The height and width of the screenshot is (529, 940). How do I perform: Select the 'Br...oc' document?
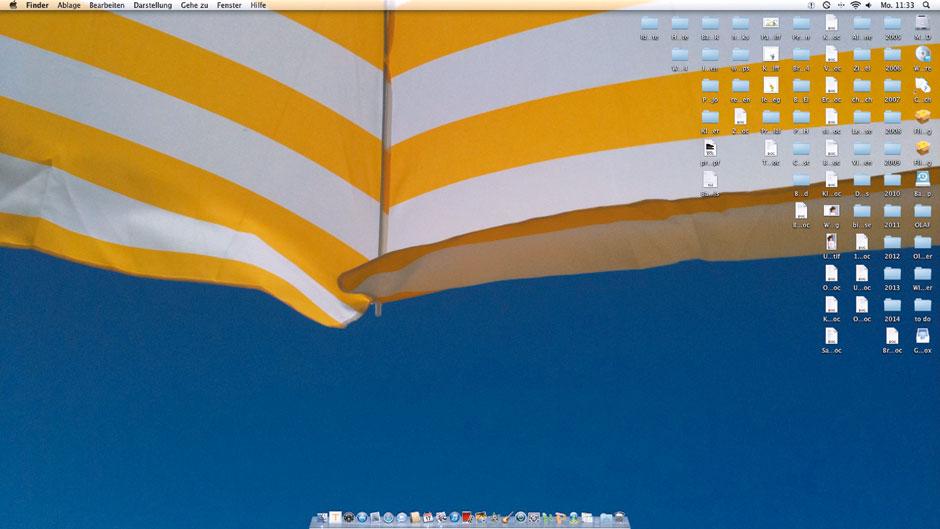(x=893, y=340)
